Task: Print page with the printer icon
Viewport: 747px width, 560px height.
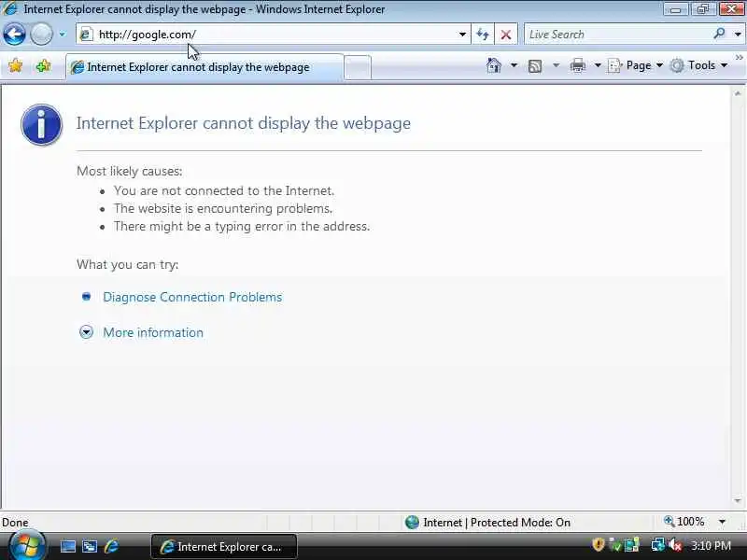Action: pyautogui.click(x=577, y=65)
